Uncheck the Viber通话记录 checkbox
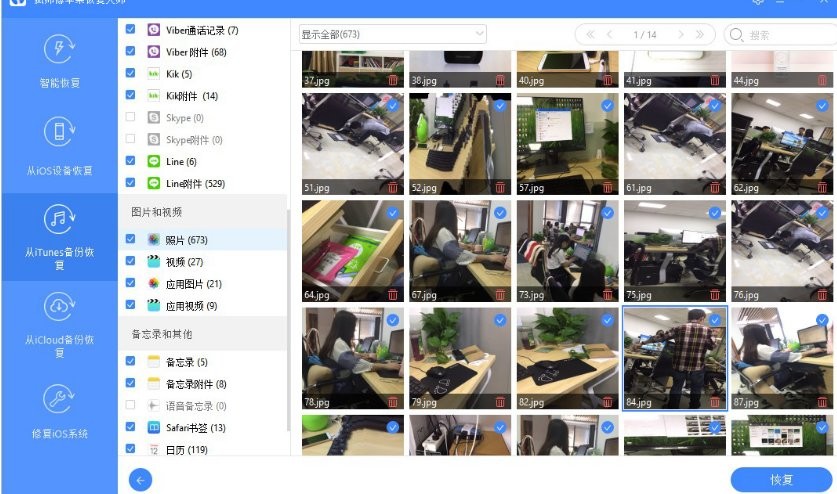 [x=130, y=29]
